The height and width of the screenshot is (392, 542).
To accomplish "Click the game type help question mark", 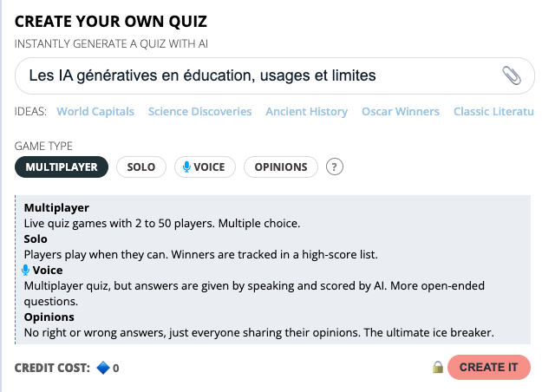I will coord(335,167).
